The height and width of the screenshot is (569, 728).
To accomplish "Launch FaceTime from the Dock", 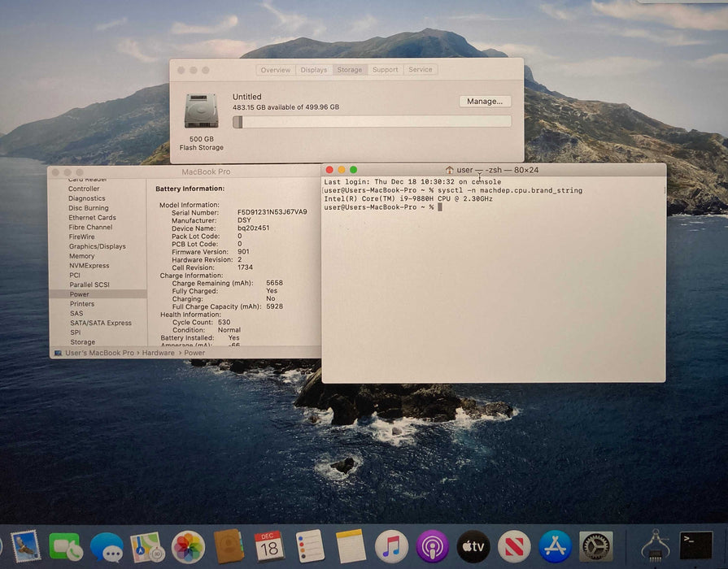I will point(66,546).
